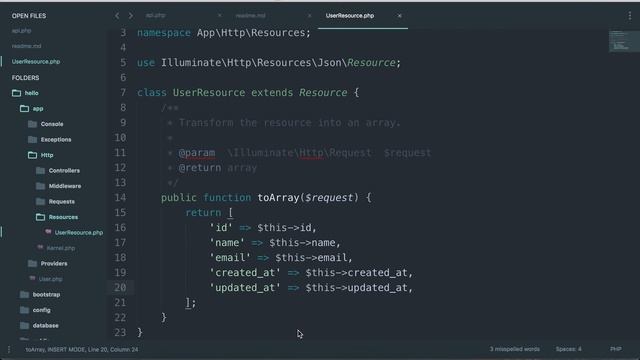This screenshot has height=360, width=640.
Task: Collapse the Resources folder icon
Action: pos(40,217)
